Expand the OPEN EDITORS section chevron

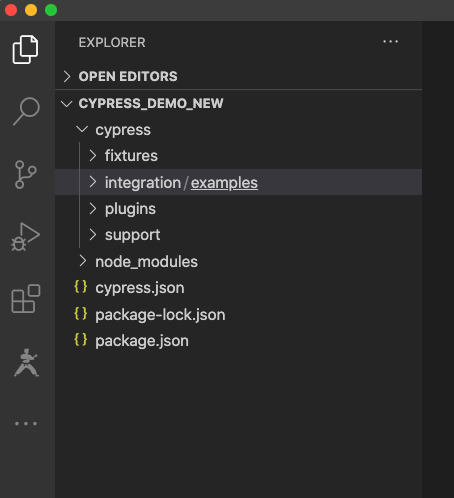(x=67, y=76)
